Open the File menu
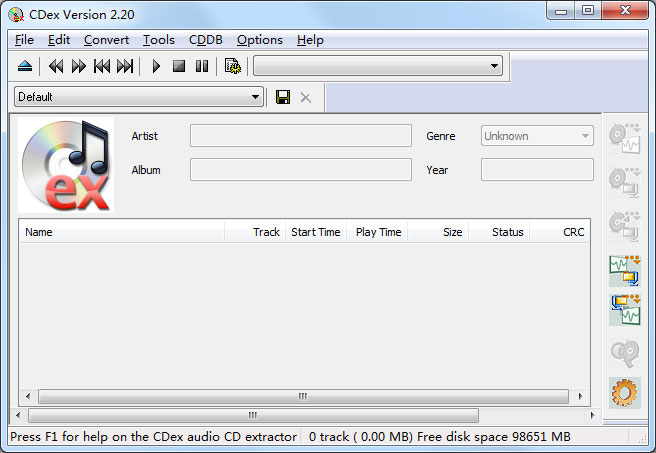Viewport: 656px width, 453px height. click(24, 40)
